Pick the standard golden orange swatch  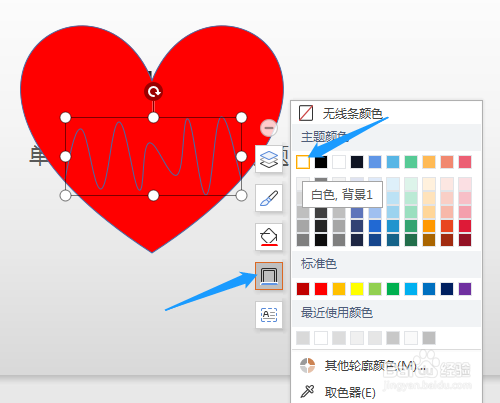point(339,289)
